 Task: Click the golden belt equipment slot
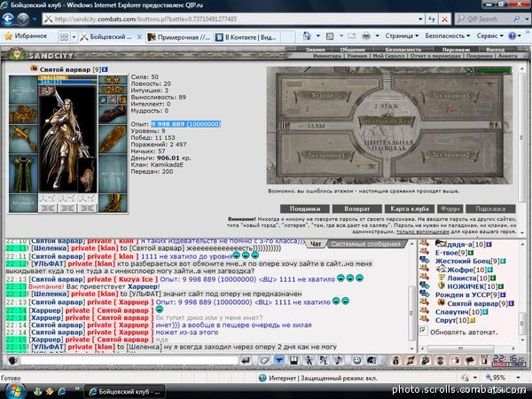[x=113, y=90]
